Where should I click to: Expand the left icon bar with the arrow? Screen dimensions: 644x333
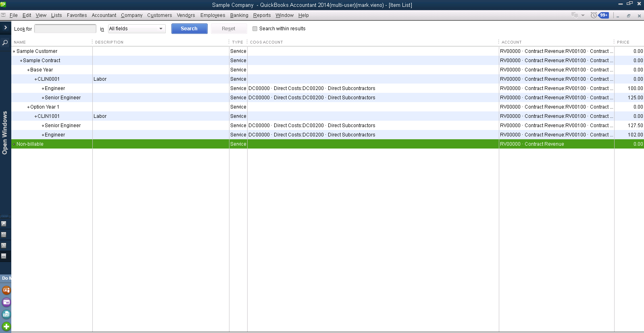coord(5,27)
